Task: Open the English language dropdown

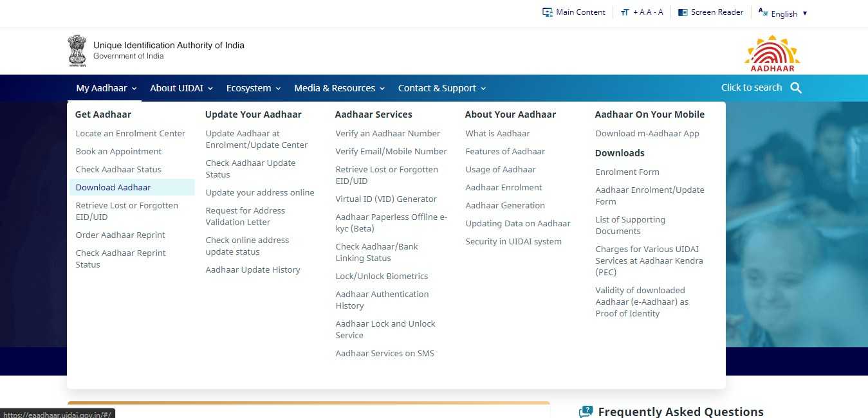Action: (789, 14)
